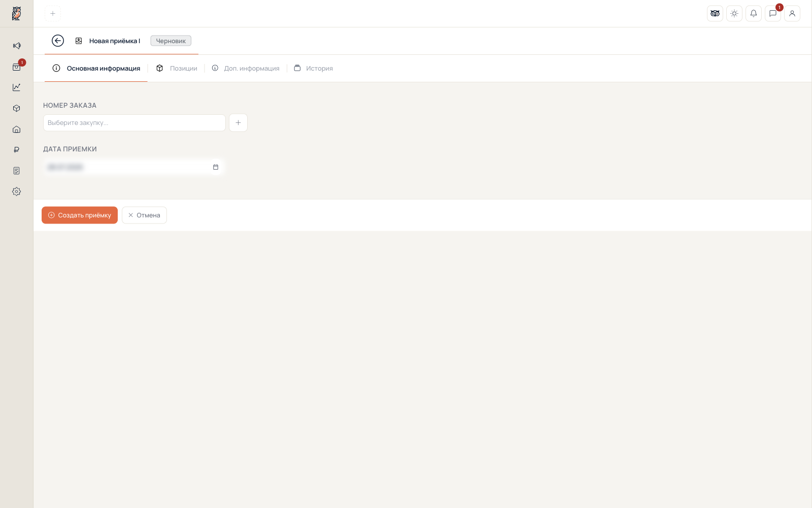Open the user profile icon

pos(792,14)
